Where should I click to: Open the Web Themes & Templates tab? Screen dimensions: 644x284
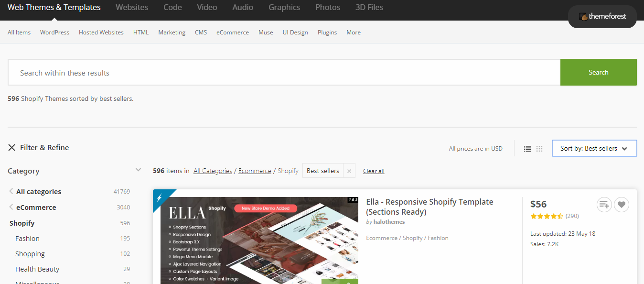tap(54, 7)
